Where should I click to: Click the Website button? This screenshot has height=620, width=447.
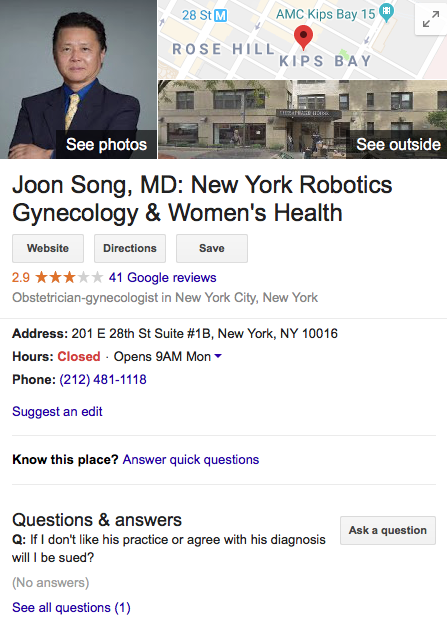point(48,248)
